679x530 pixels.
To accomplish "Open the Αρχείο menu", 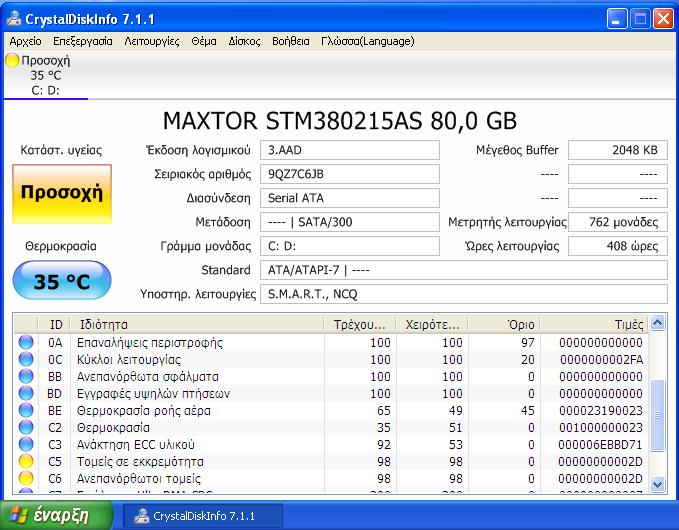I will coord(25,41).
